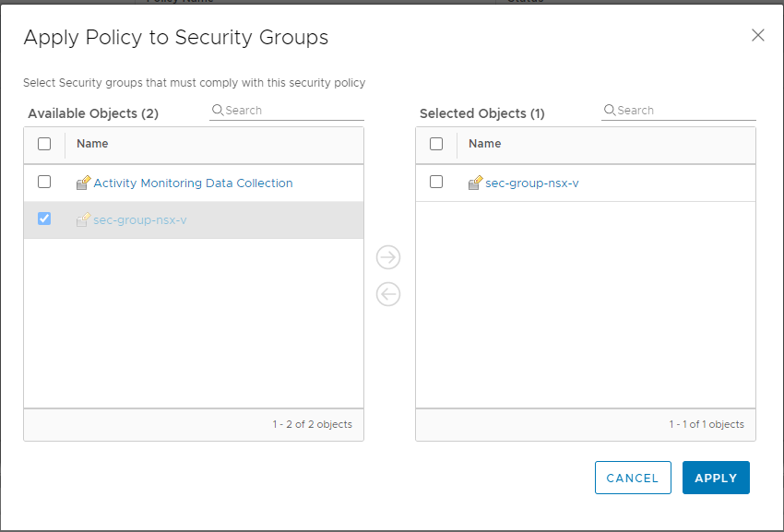Click the sec-group-nsx-v icon in Available Objects
The image size is (784, 532).
tap(84, 219)
